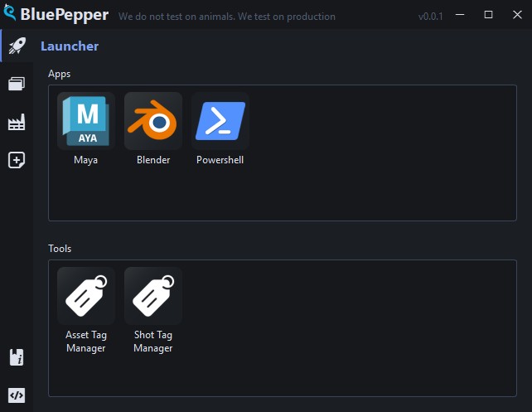Click the Tools section heading

click(60, 249)
